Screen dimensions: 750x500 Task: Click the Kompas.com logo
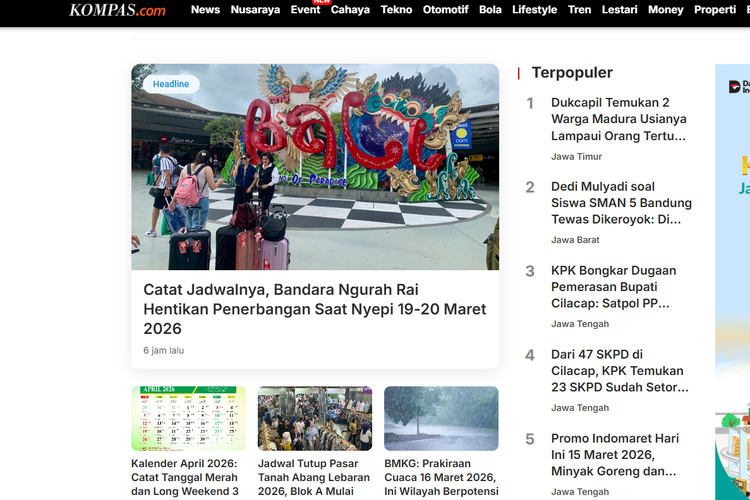117,10
